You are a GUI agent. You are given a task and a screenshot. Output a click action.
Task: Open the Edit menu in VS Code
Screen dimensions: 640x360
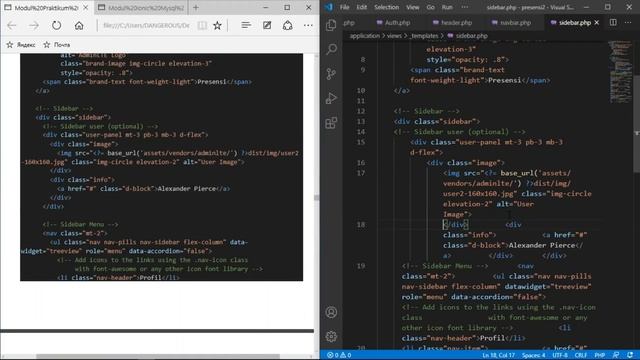pyautogui.click(x=362, y=7)
